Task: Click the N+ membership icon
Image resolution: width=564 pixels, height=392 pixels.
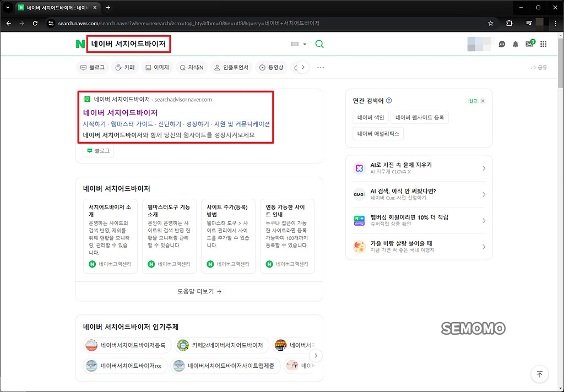Action: point(359,220)
